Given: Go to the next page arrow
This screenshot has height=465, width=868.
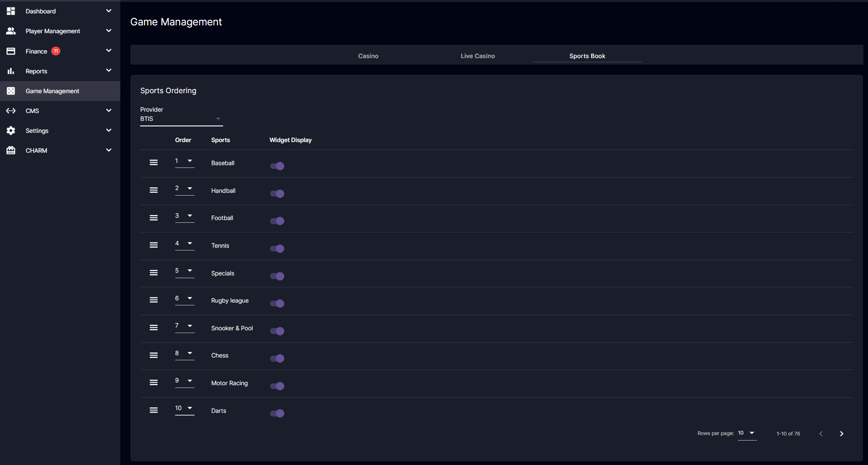Looking at the screenshot, I should (x=842, y=434).
